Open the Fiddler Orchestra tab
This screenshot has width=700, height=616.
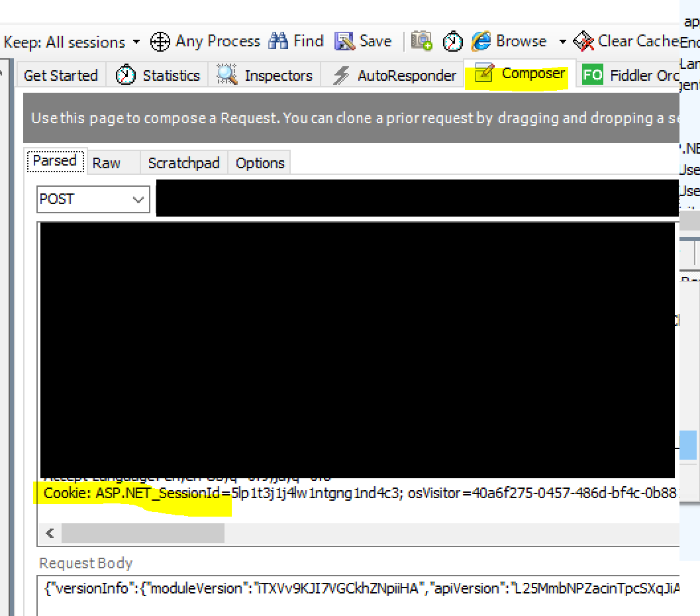tap(629, 76)
